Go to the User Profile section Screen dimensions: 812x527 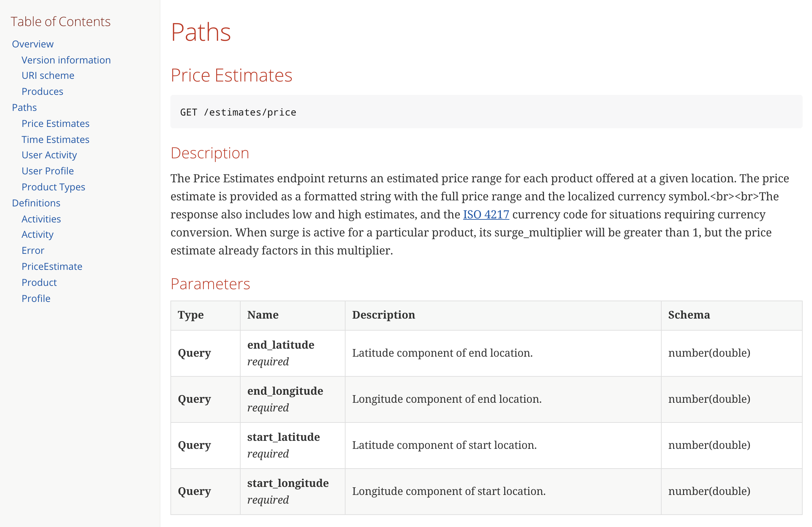(47, 171)
